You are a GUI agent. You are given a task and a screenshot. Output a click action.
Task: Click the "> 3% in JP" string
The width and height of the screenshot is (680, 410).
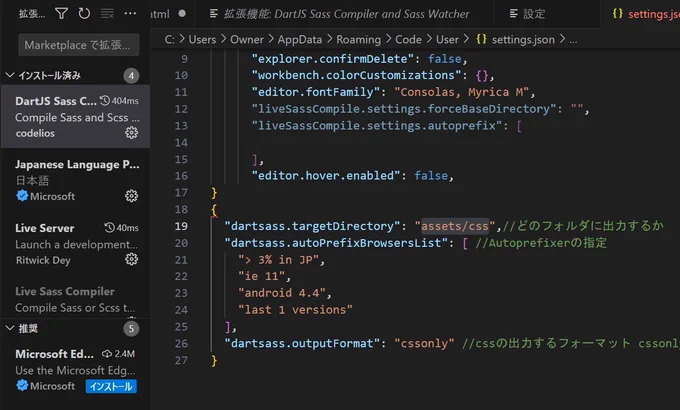278,260
